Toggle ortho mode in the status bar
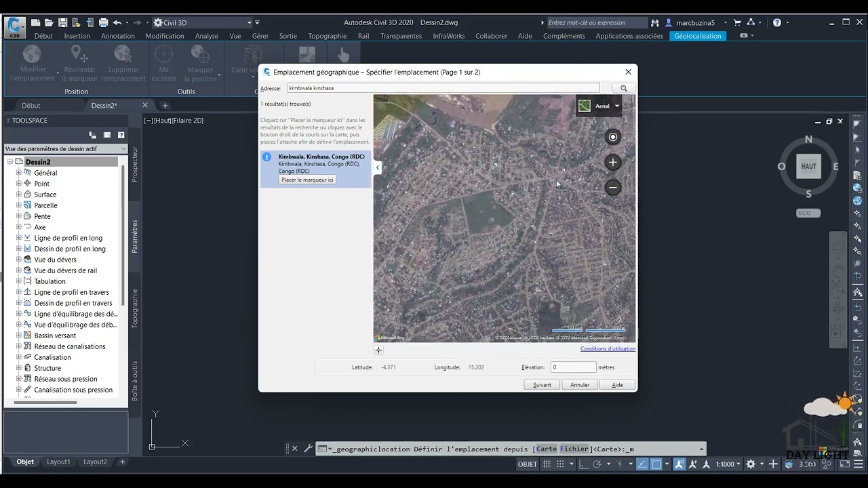The image size is (868, 488). pyautogui.click(x=585, y=464)
